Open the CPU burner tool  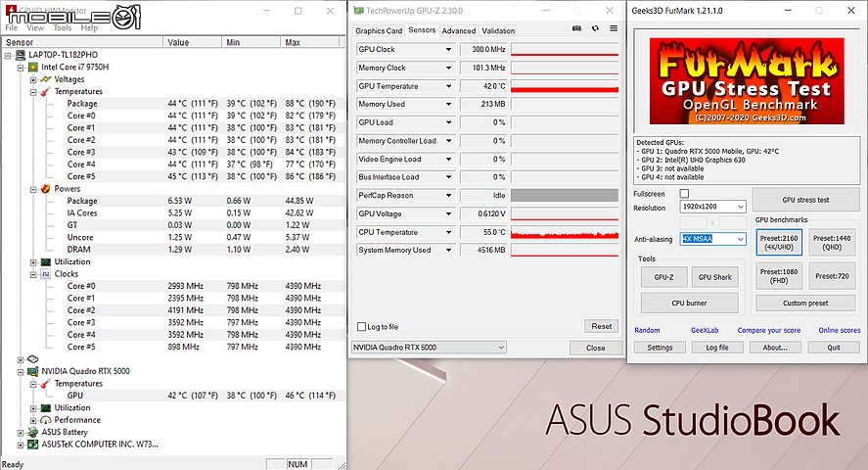[x=689, y=303]
